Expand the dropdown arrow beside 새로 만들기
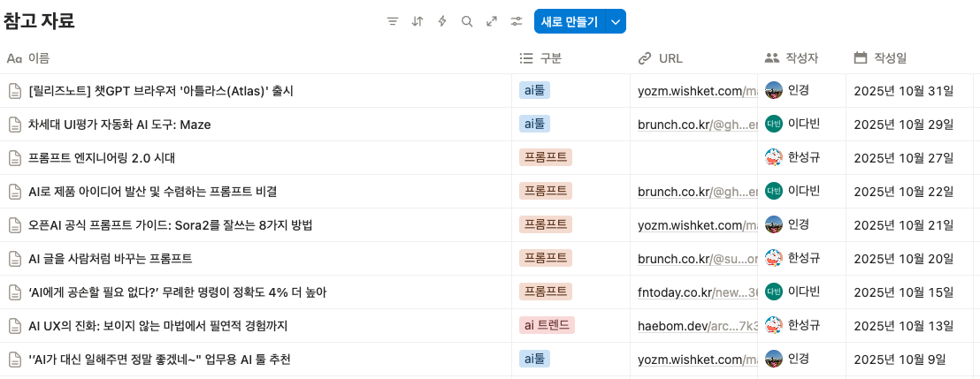 616,21
